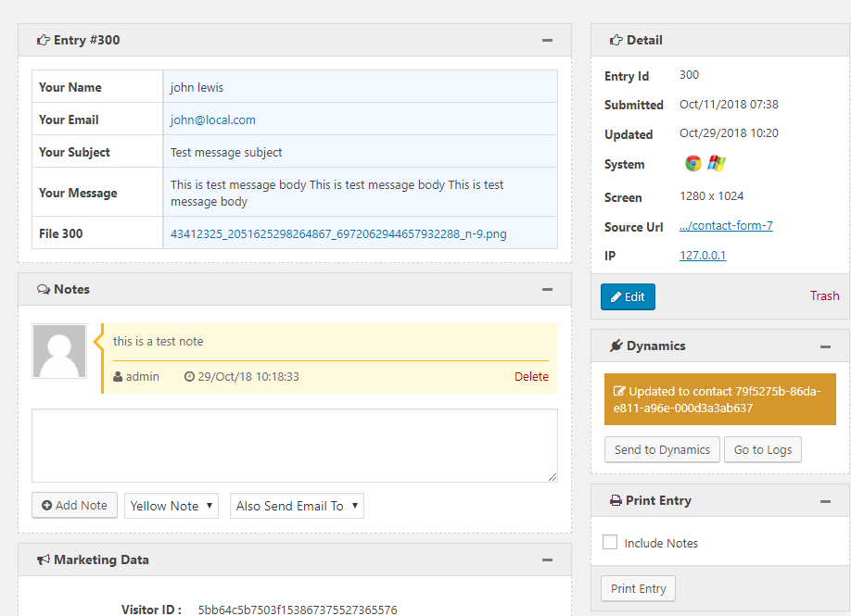851x616 pixels.
Task: Click the Send to Dynamics button
Action: point(662,449)
